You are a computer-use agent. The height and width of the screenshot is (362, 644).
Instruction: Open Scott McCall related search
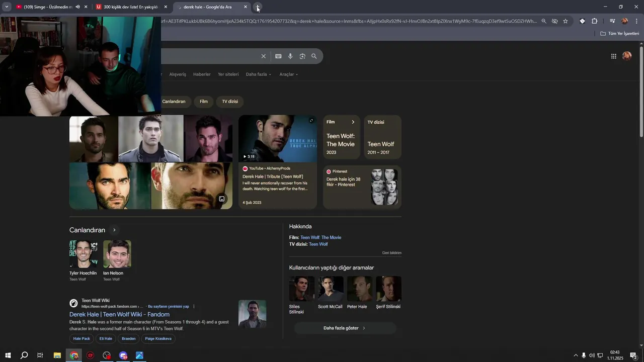(330, 293)
